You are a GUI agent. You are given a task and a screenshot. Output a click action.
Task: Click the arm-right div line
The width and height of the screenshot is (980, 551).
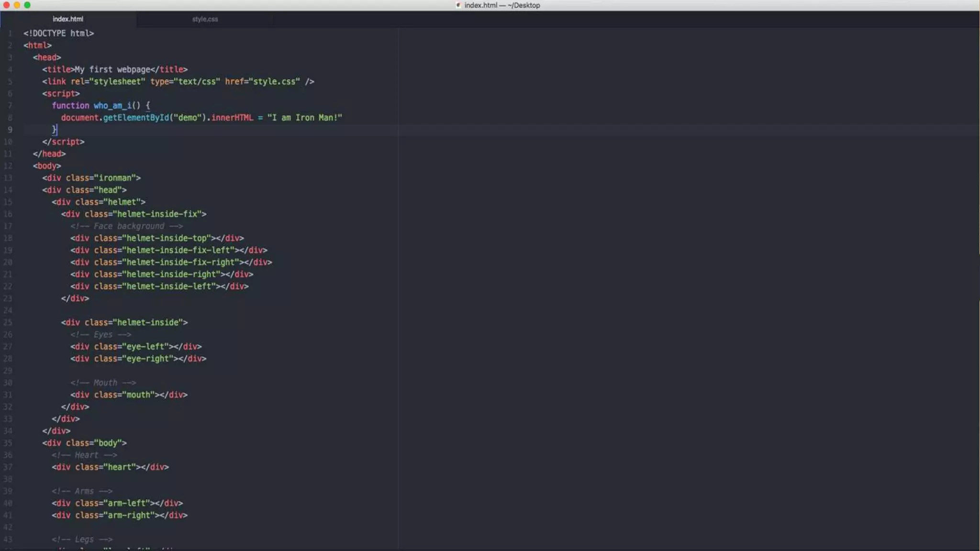point(120,516)
